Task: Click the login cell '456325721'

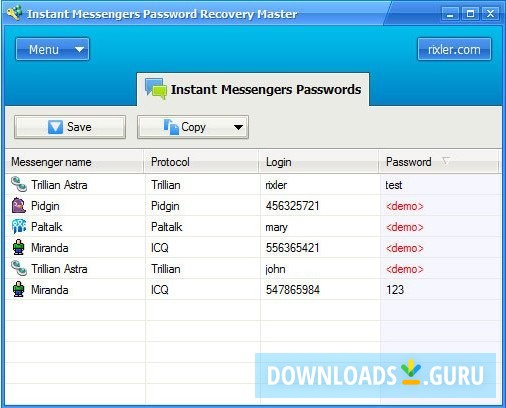Action: click(x=292, y=206)
